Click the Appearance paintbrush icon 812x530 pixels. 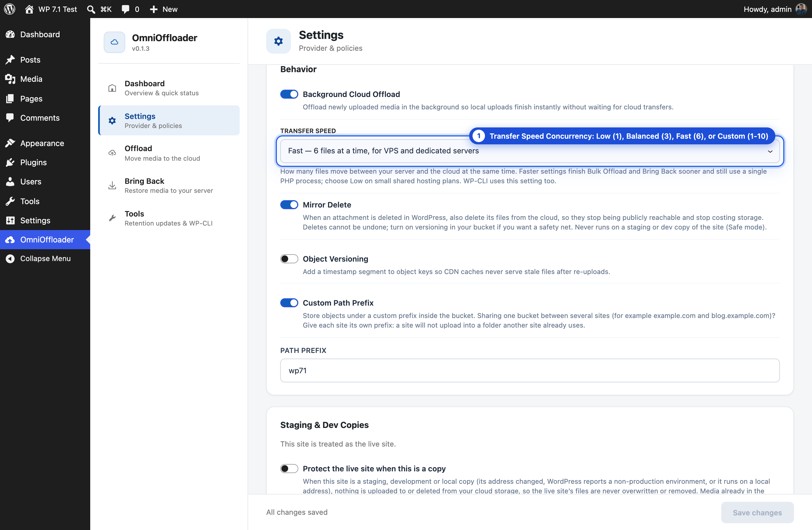[x=10, y=143]
